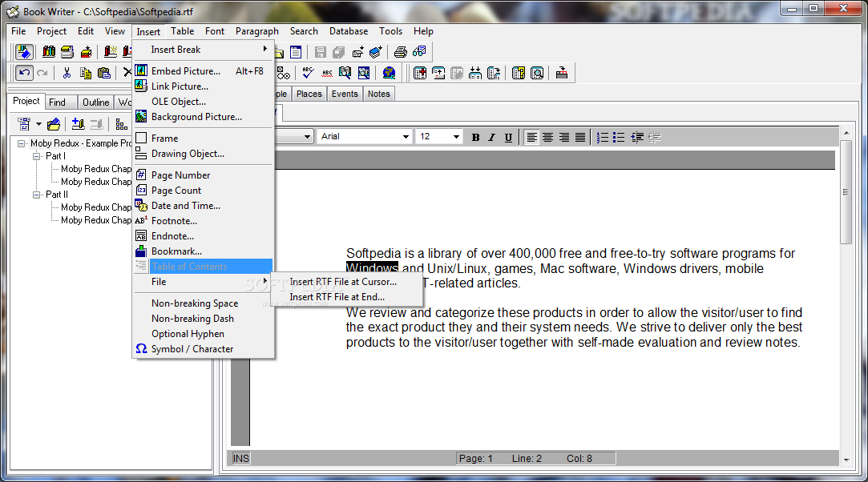Click the editor scrollbar up arrow
This screenshot has width=868, height=482.
click(x=846, y=133)
